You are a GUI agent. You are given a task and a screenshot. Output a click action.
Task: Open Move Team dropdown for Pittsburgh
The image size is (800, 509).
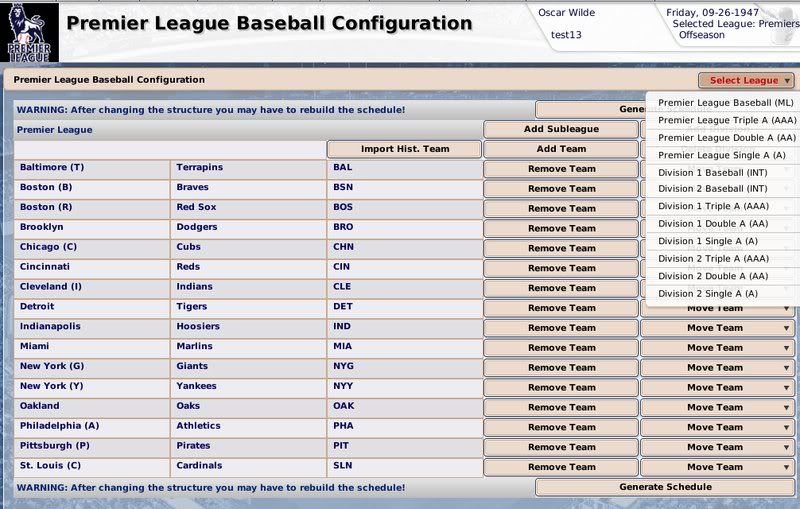(x=717, y=447)
